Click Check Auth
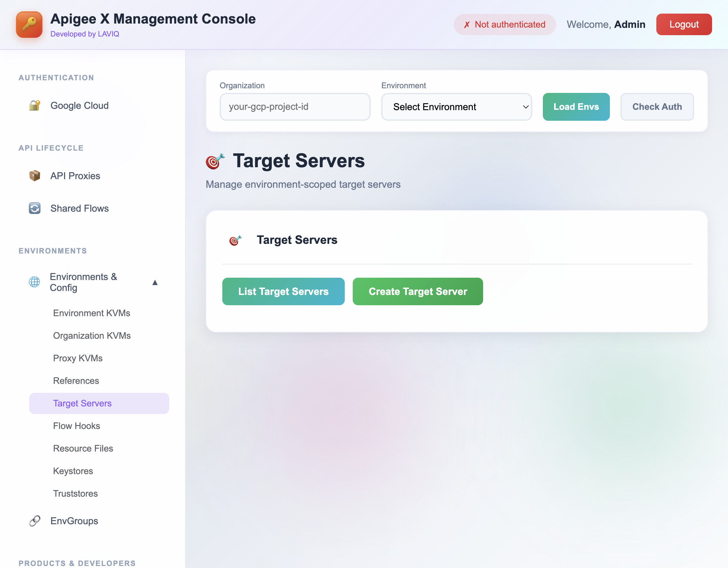 [x=657, y=107]
